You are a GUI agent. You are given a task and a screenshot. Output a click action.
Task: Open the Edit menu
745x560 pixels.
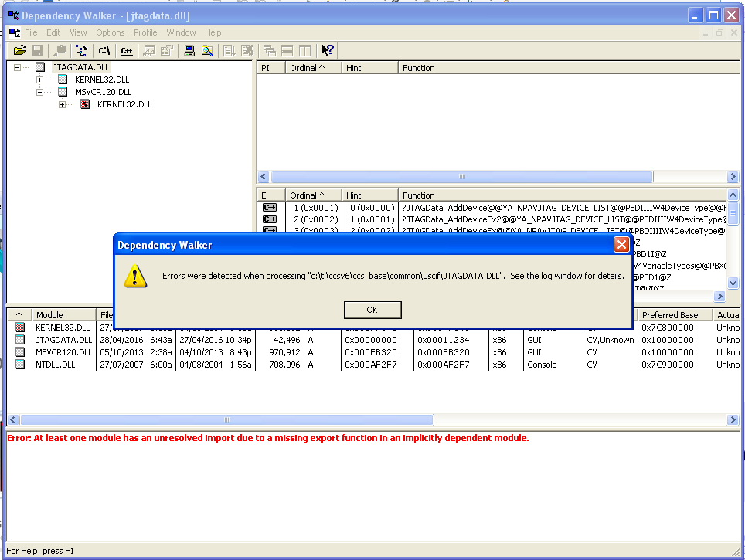tap(53, 32)
